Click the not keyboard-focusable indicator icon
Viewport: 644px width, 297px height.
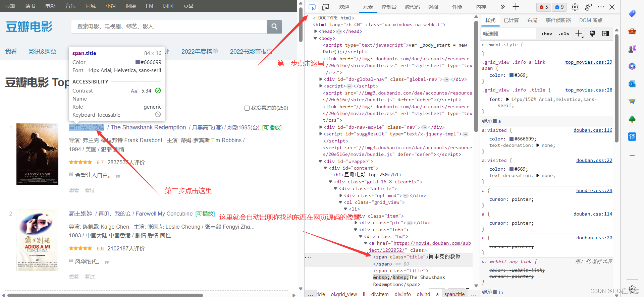coord(158,115)
